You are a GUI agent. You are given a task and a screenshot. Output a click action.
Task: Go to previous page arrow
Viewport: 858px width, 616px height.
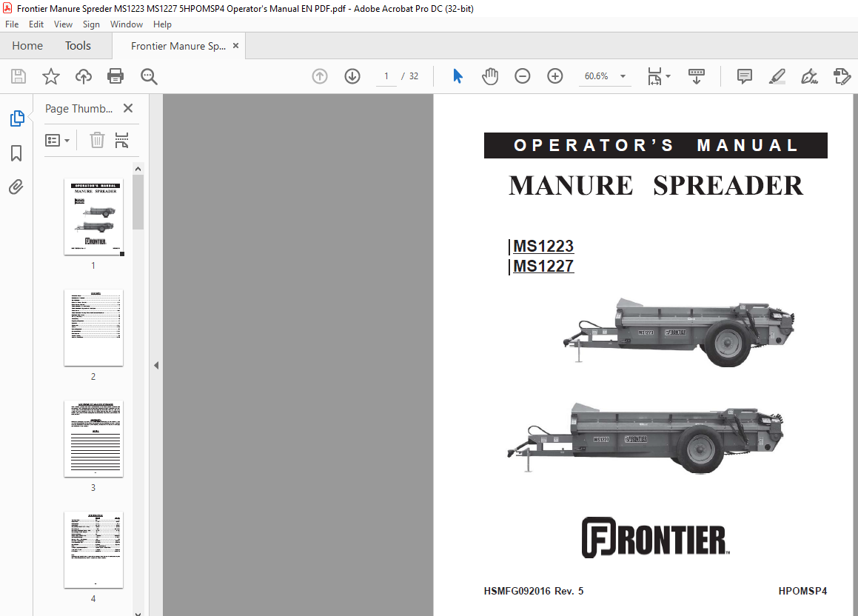coord(320,76)
